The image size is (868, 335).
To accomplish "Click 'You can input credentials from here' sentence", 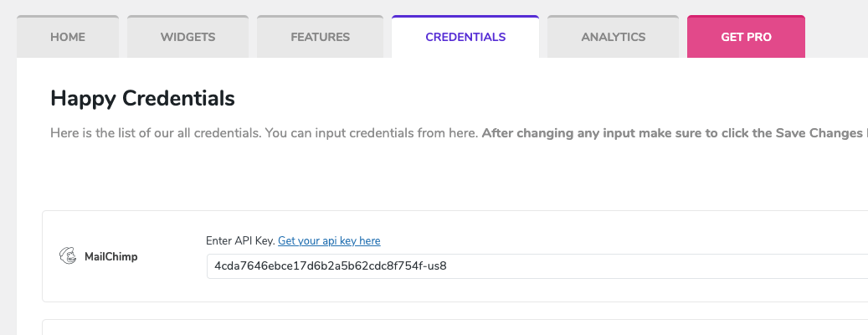I will click(372, 133).
